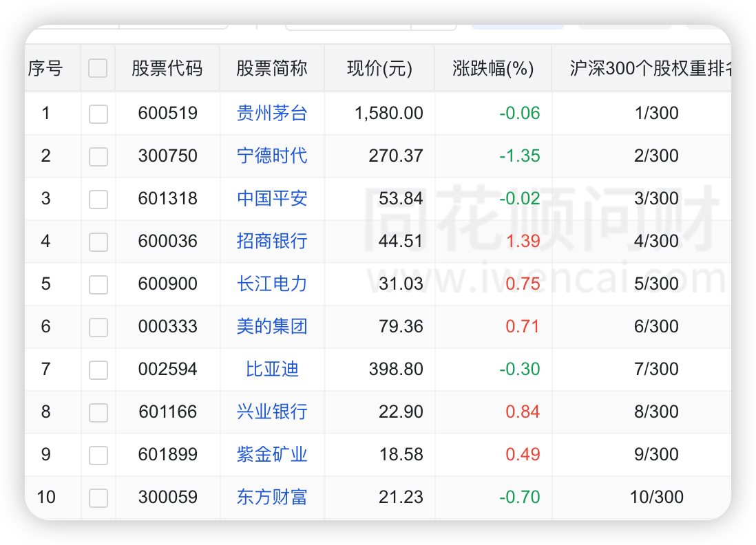Select the price value 21.23
Image resolution: width=756 pixels, height=545 pixels.
(401, 497)
